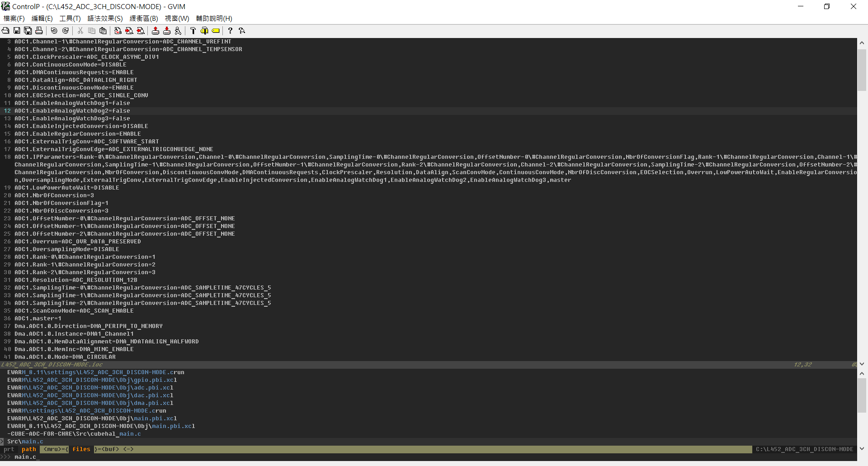Click the Save all files icon
The width and height of the screenshot is (868, 466).
pos(28,31)
